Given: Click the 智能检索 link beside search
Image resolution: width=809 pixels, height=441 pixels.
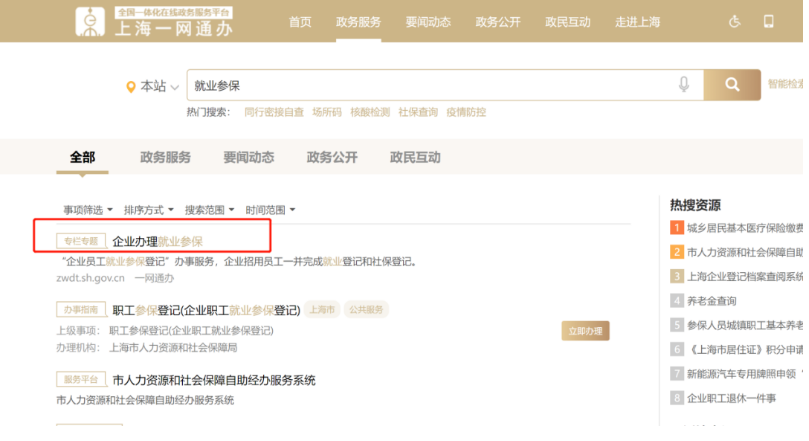Looking at the screenshot, I should tap(785, 84).
